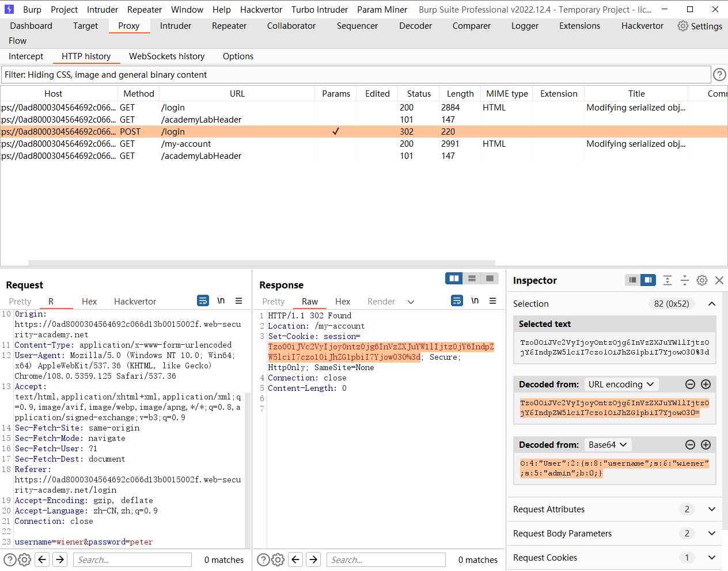The image size is (728, 571).
Task: Click the Response search input field
Action: pos(386,559)
